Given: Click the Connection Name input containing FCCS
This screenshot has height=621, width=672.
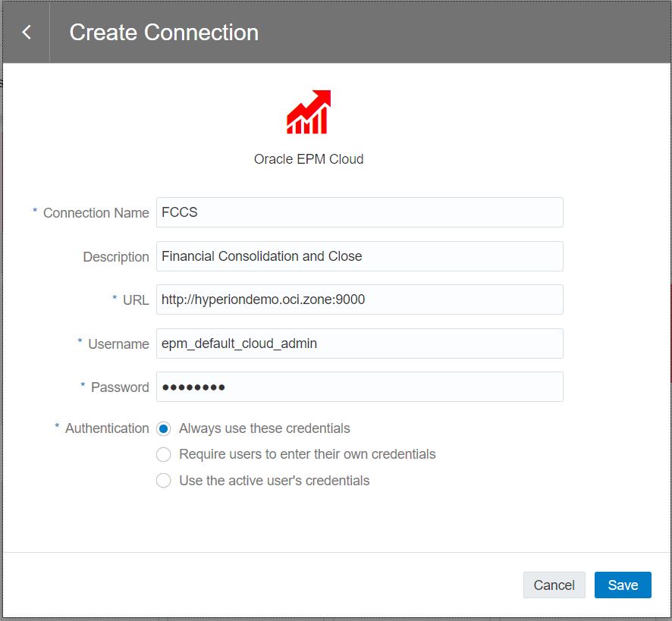Looking at the screenshot, I should (x=360, y=212).
